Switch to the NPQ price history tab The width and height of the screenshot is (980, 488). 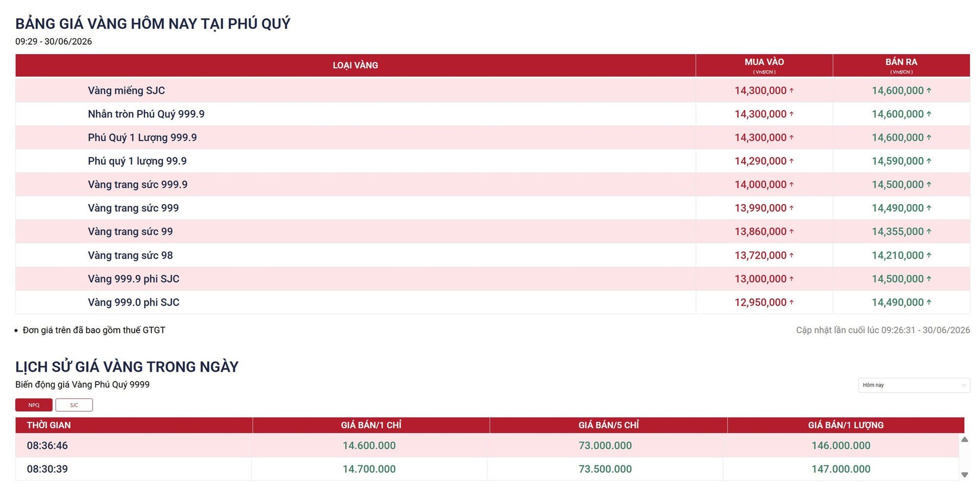point(34,405)
